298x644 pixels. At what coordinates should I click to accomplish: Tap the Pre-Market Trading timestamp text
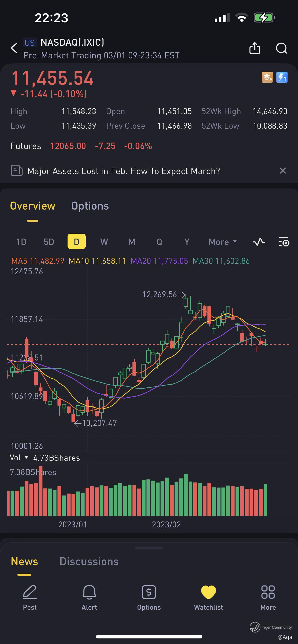point(101,55)
